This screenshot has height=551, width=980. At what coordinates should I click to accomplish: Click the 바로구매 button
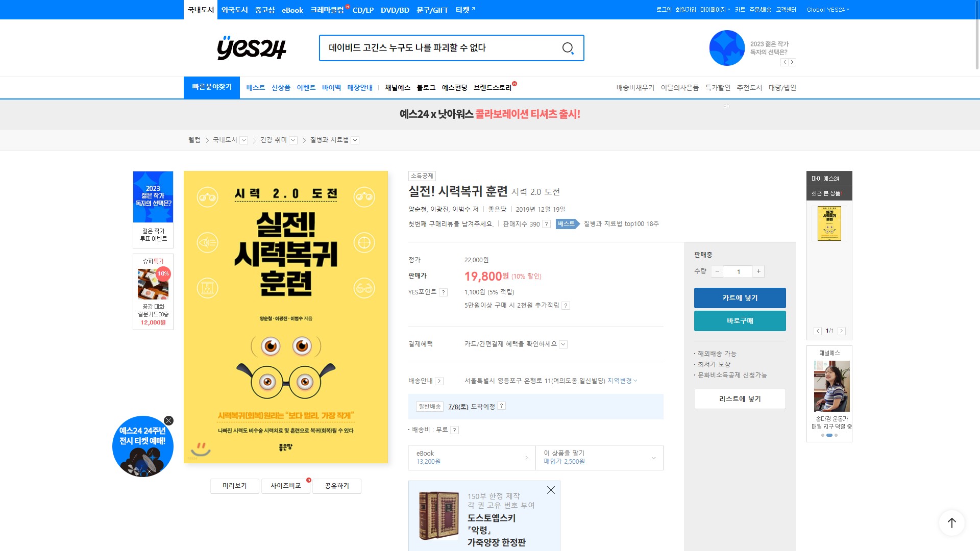[x=740, y=321]
